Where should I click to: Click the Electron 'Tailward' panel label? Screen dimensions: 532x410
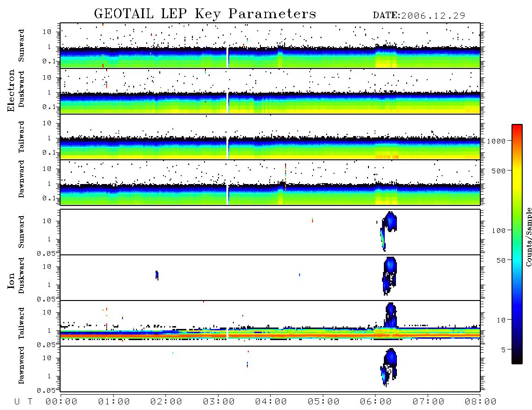21,137
